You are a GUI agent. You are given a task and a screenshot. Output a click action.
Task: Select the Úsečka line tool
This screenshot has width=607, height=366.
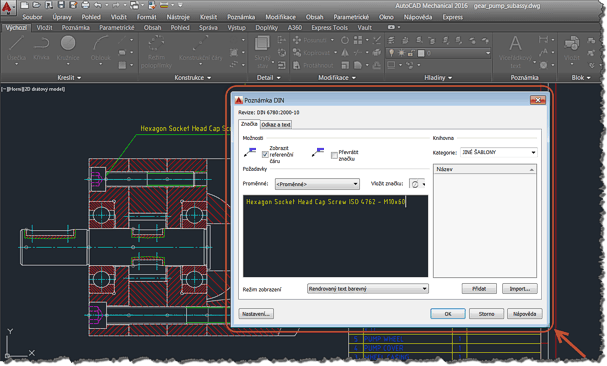click(x=16, y=48)
